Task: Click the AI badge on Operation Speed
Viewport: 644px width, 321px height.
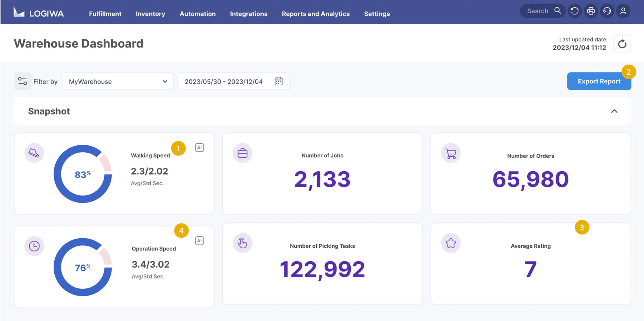Action: click(x=199, y=241)
